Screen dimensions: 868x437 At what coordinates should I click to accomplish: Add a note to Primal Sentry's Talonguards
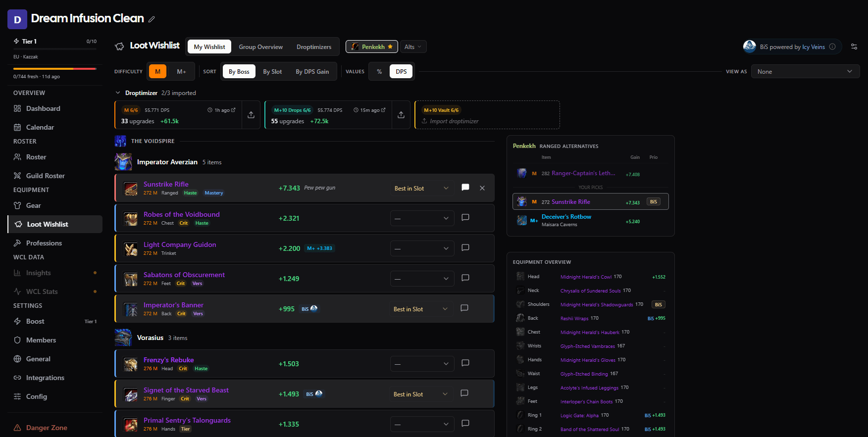pos(465,424)
